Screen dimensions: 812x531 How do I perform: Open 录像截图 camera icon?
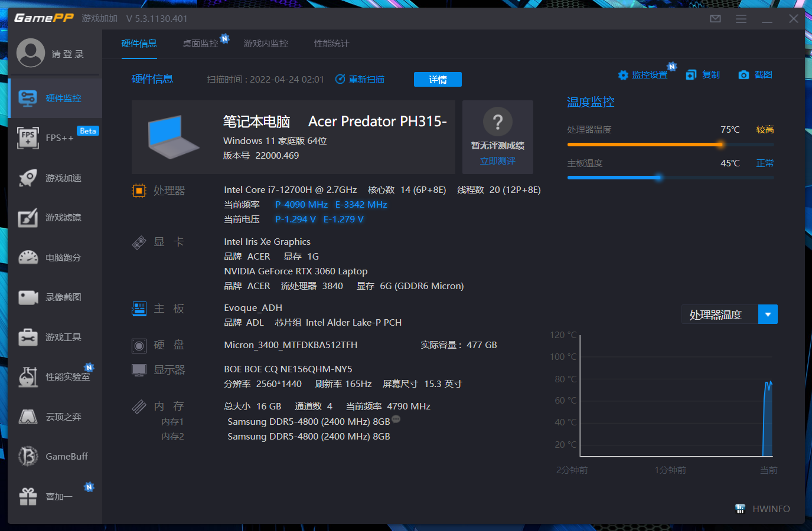pos(28,297)
